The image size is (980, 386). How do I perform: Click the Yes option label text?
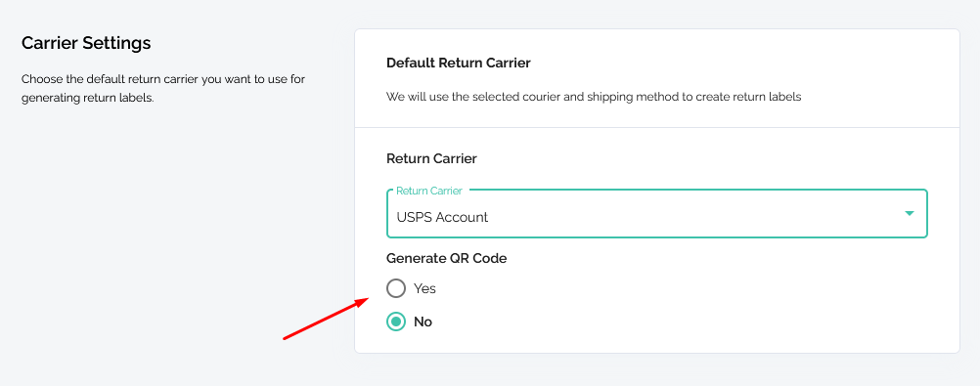[x=425, y=288]
